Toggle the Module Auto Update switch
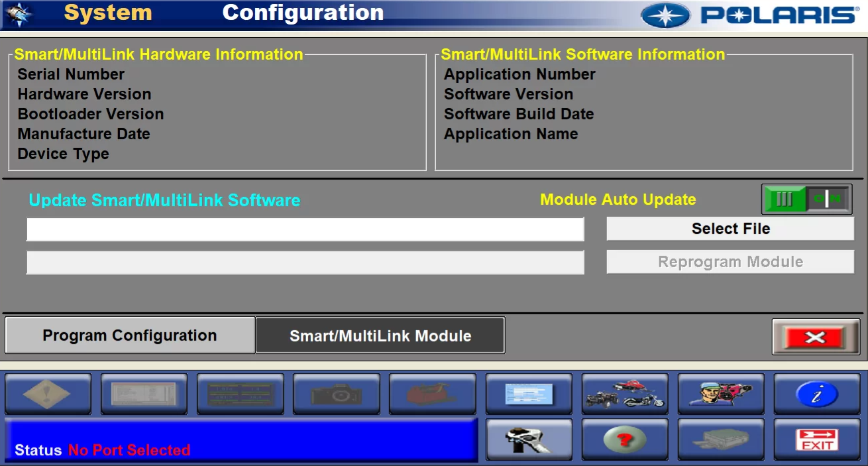Screen dimensions: 868x466 806,200
